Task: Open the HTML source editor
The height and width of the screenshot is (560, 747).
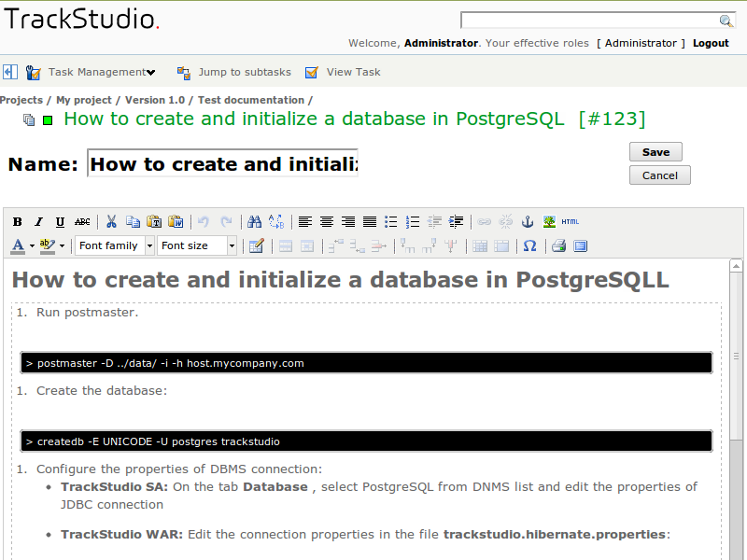Action: (x=571, y=221)
